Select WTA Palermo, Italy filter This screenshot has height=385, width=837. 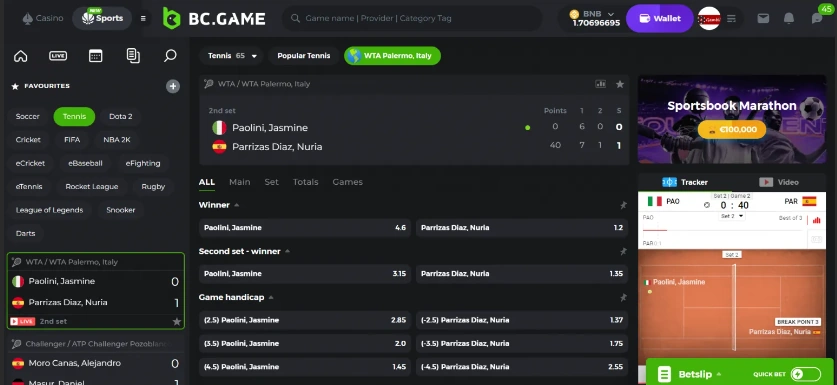(392, 56)
